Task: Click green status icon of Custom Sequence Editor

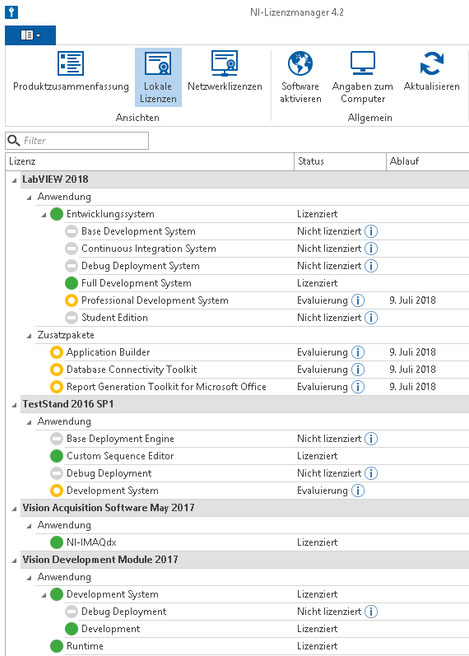Action: (x=56, y=456)
